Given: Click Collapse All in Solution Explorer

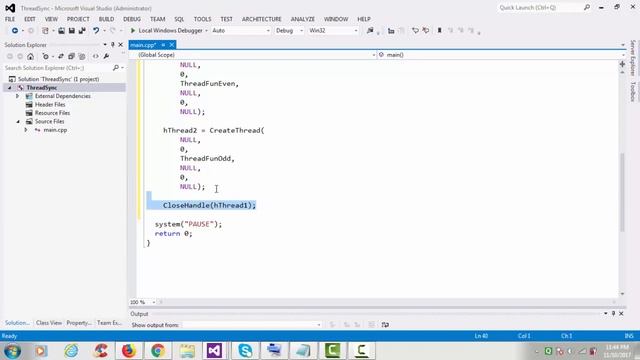Looking at the screenshot, I should point(71,56).
